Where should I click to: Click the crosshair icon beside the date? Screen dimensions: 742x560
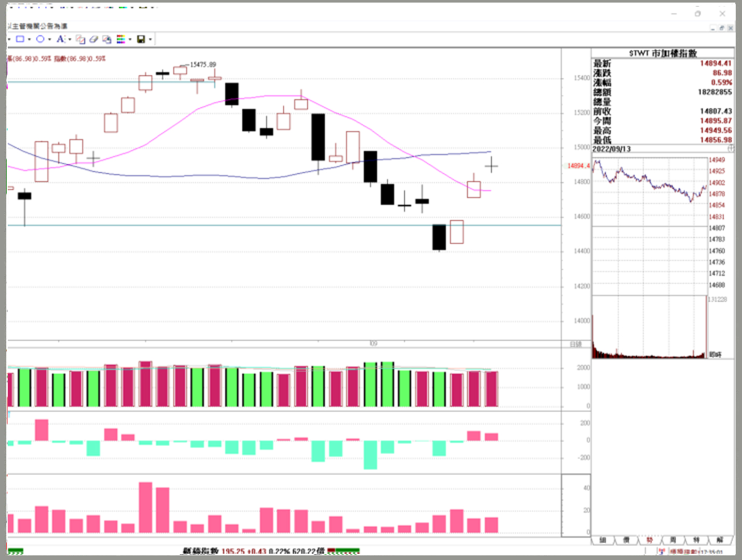point(731,149)
